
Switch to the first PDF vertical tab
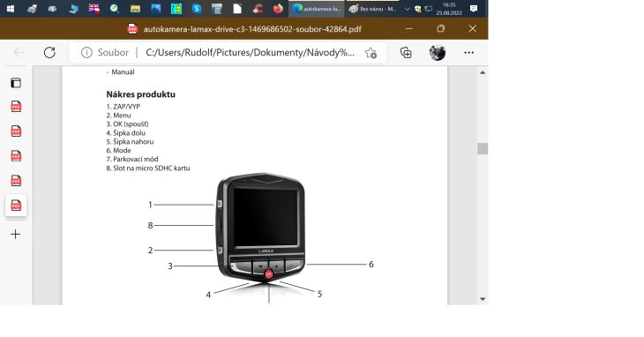pos(16,107)
